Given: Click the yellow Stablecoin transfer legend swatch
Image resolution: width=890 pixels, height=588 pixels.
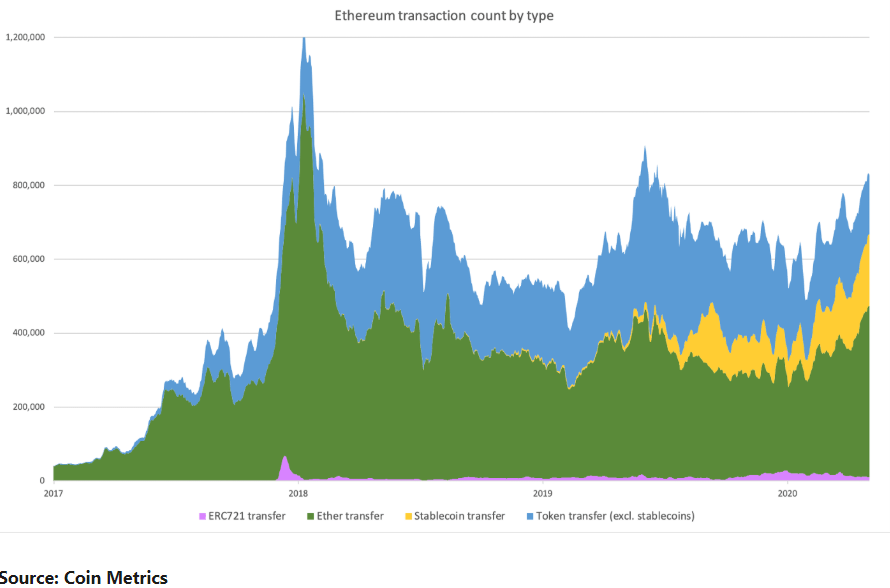Looking at the screenshot, I should pyautogui.click(x=406, y=516).
